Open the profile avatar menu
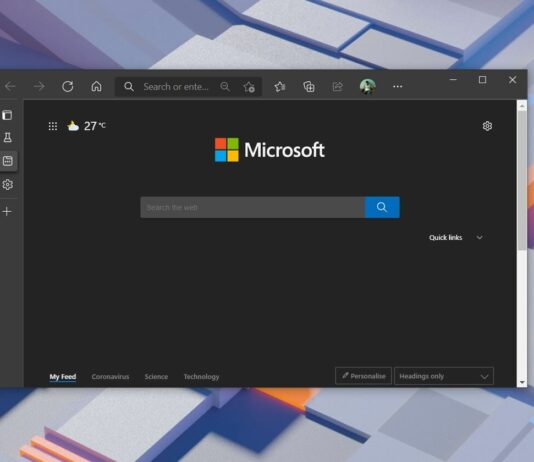The image size is (534, 462). pos(367,86)
